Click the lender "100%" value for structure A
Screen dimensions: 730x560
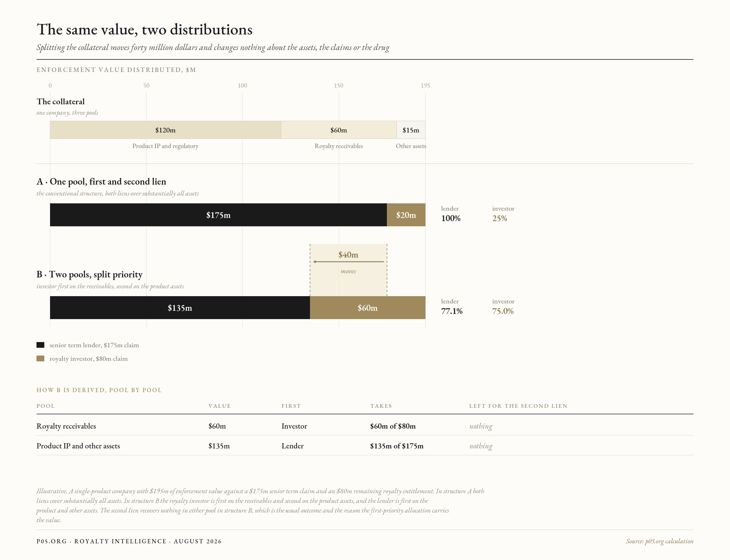point(451,218)
